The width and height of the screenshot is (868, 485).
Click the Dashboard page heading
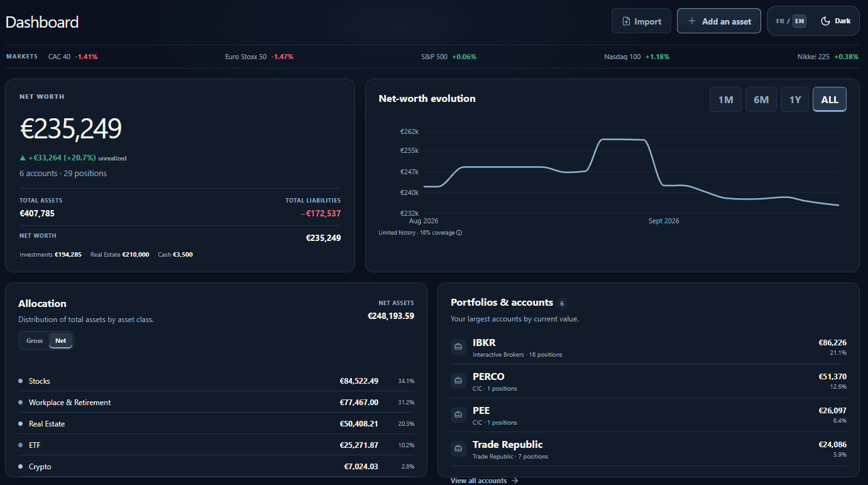coord(42,22)
